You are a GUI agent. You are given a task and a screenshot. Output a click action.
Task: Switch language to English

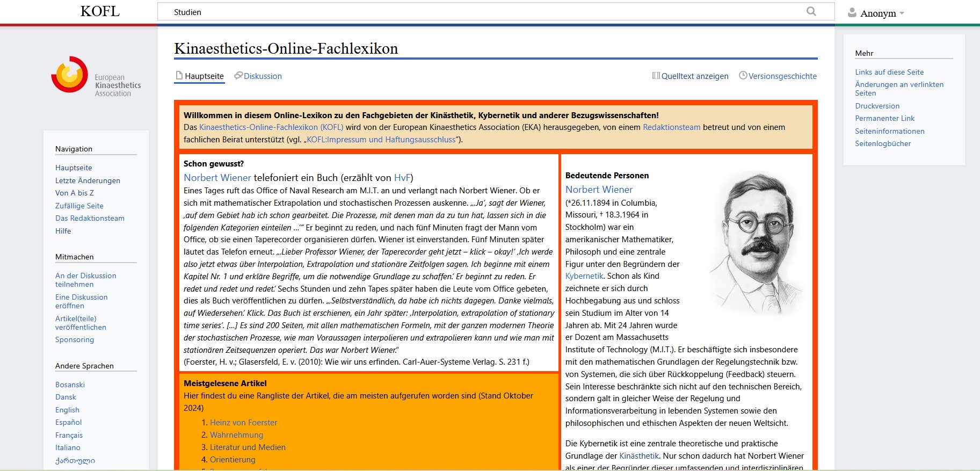[67, 410]
